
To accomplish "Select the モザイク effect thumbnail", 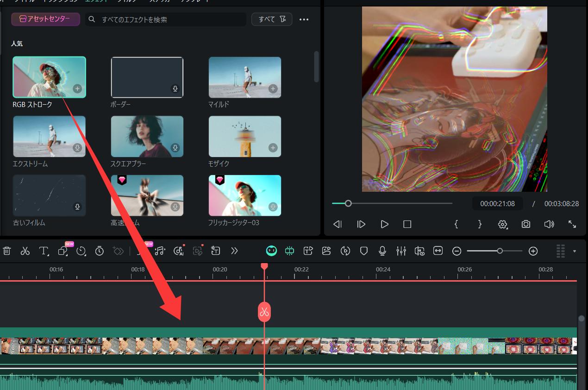I will [x=245, y=137].
